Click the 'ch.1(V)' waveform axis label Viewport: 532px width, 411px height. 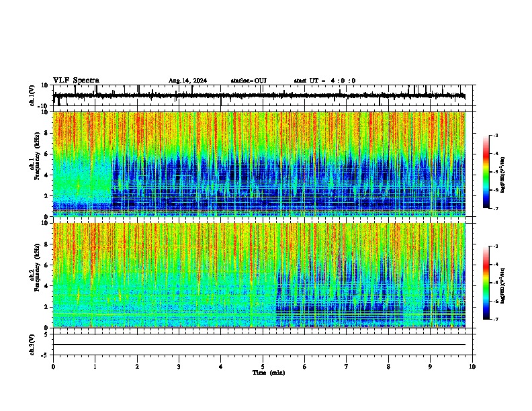point(32,95)
